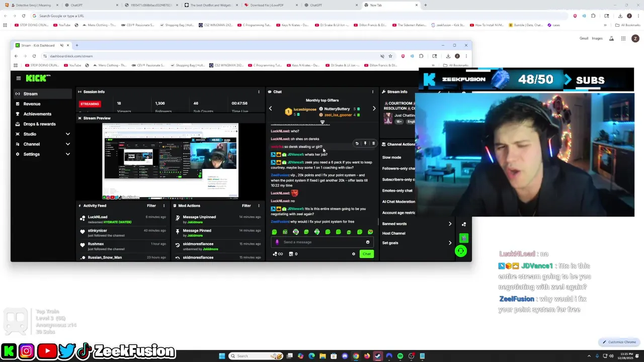The height and width of the screenshot is (362, 644).
Task: Reload the Kick dashboard page
Action: (x=34, y=56)
